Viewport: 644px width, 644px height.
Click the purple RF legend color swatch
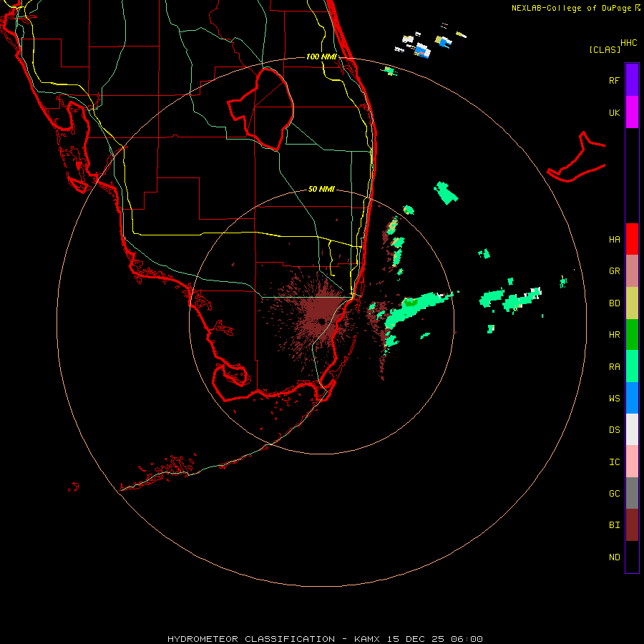632,80
